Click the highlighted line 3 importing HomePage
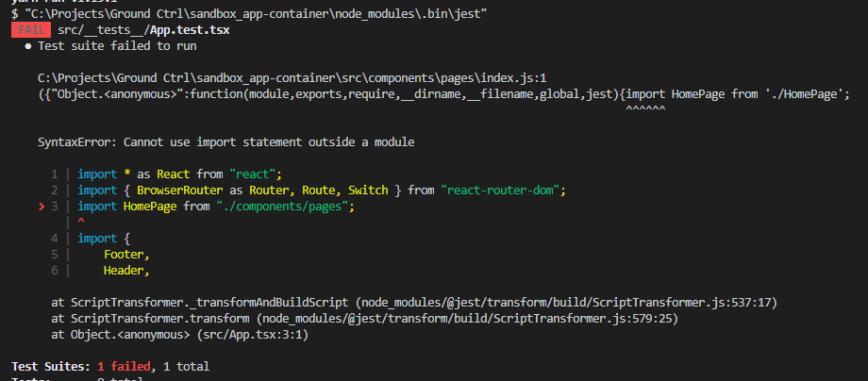This screenshot has width=868, height=381. tap(215, 207)
